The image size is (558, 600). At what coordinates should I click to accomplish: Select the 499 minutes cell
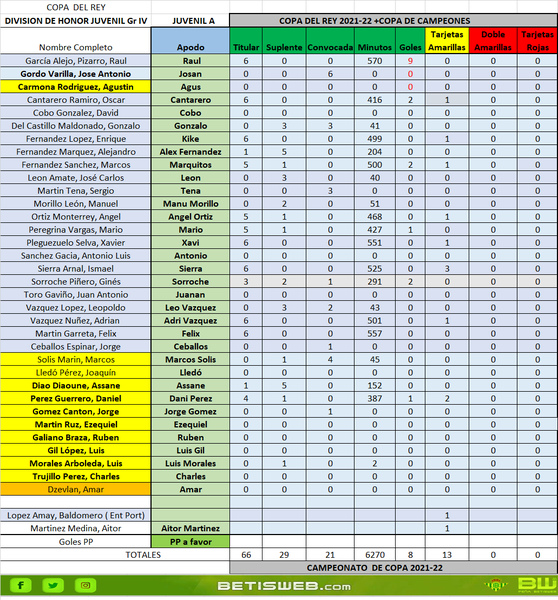(x=375, y=139)
